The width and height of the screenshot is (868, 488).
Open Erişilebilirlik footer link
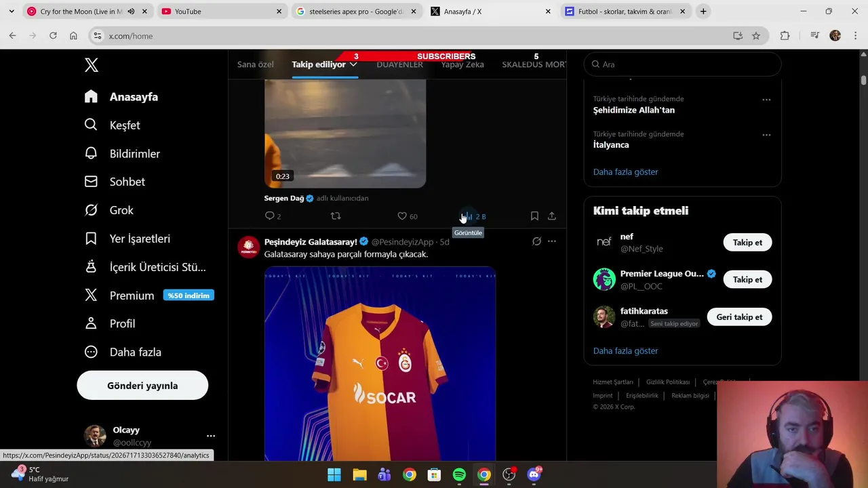point(642,396)
